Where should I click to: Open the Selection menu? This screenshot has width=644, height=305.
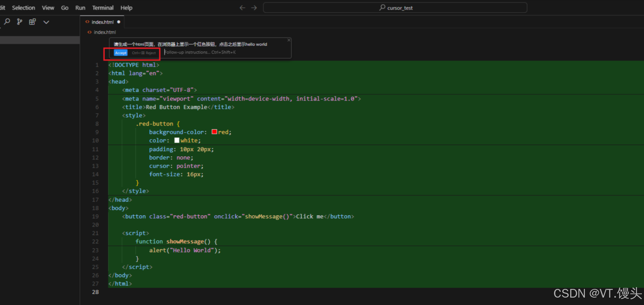(23, 8)
